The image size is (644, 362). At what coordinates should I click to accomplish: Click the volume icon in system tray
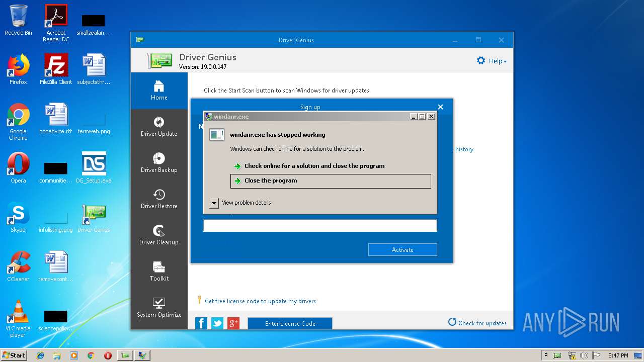(x=584, y=355)
